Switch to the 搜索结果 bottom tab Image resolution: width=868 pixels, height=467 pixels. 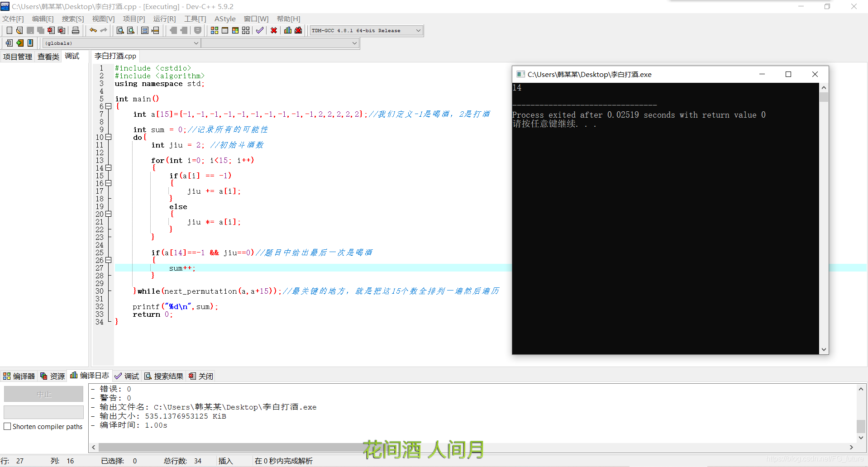[x=164, y=376]
